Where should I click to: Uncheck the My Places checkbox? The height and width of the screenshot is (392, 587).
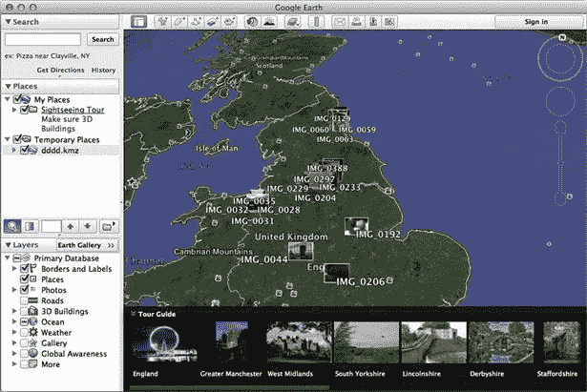17,99
